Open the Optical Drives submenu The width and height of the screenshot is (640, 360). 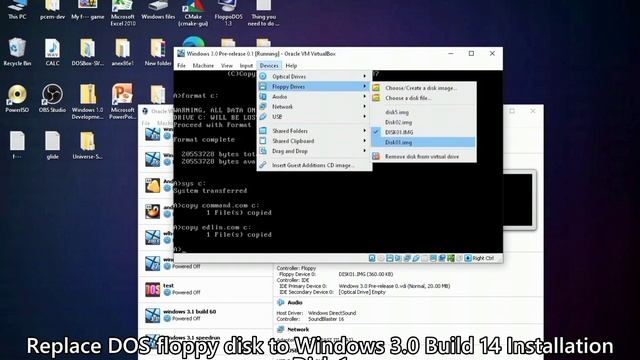[314, 76]
